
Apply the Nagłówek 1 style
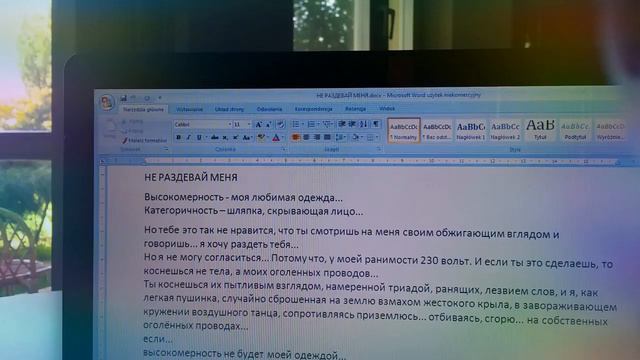[x=471, y=131]
